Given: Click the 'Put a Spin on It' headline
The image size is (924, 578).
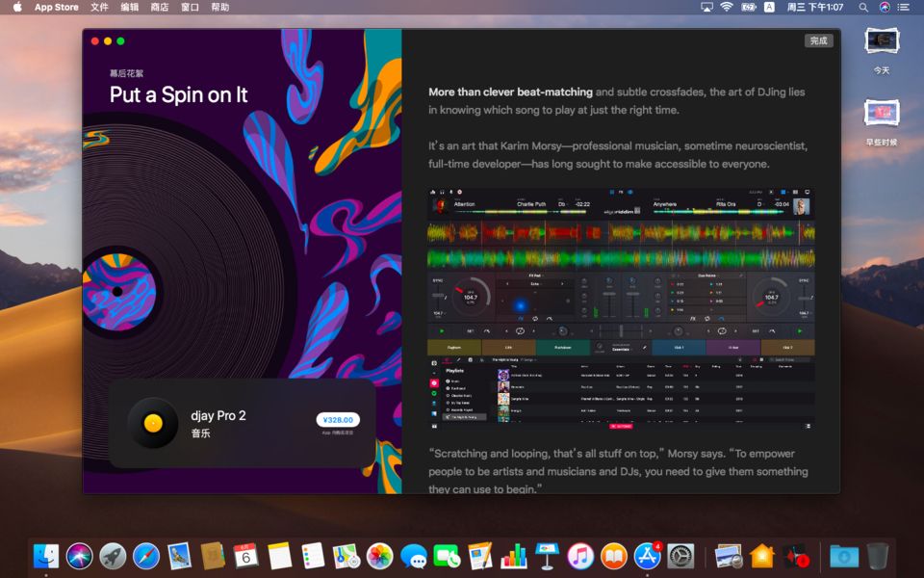Looking at the screenshot, I should (179, 95).
